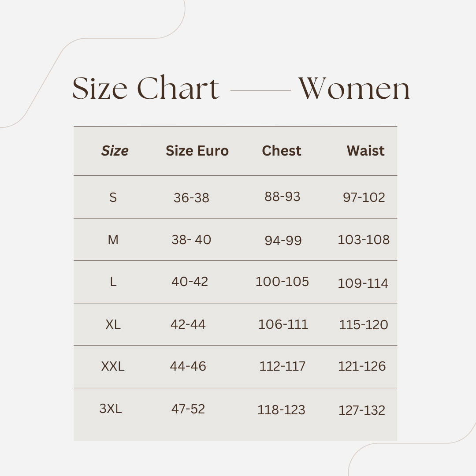Screen dimensions: 476x476
Task: Click the L size row label
Action: [113, 282]
